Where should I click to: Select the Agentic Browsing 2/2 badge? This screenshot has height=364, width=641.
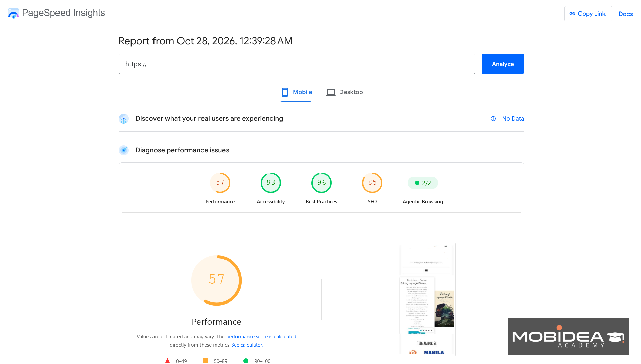coord(423,183)
